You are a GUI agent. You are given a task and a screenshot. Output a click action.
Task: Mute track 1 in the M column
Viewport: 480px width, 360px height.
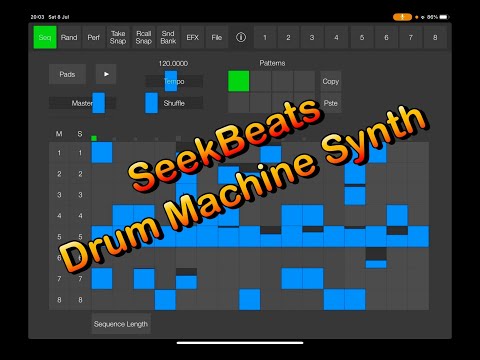tap(59, 153)
